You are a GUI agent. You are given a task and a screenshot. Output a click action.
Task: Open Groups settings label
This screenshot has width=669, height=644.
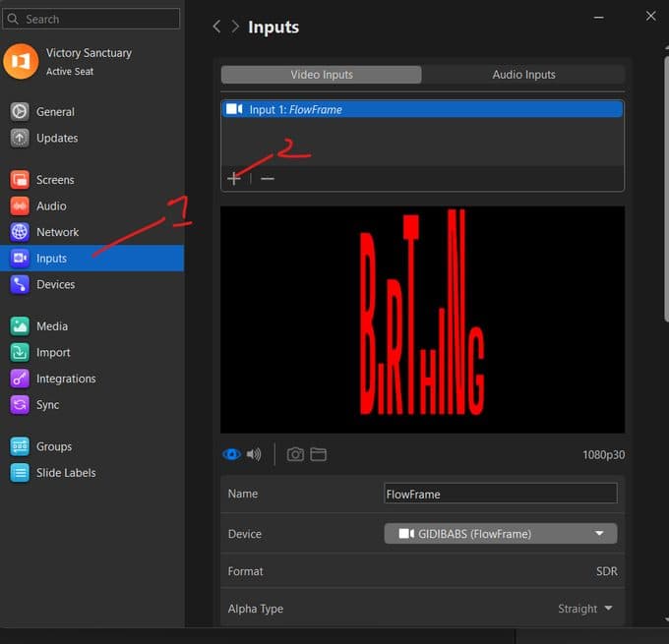[x=54, y=447]
